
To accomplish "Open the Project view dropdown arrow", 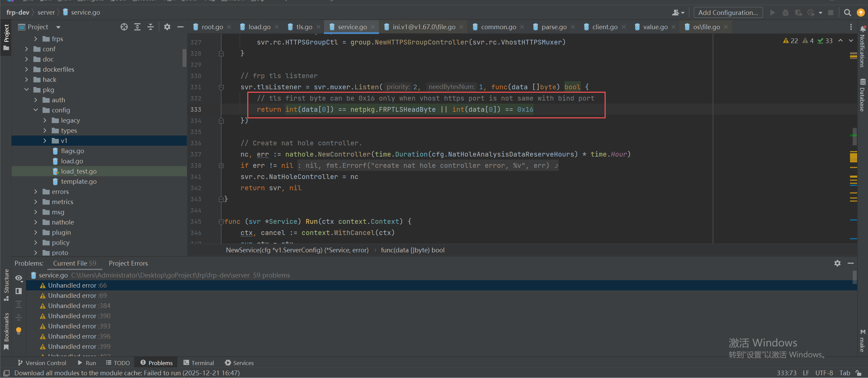I will coord(58,27).
